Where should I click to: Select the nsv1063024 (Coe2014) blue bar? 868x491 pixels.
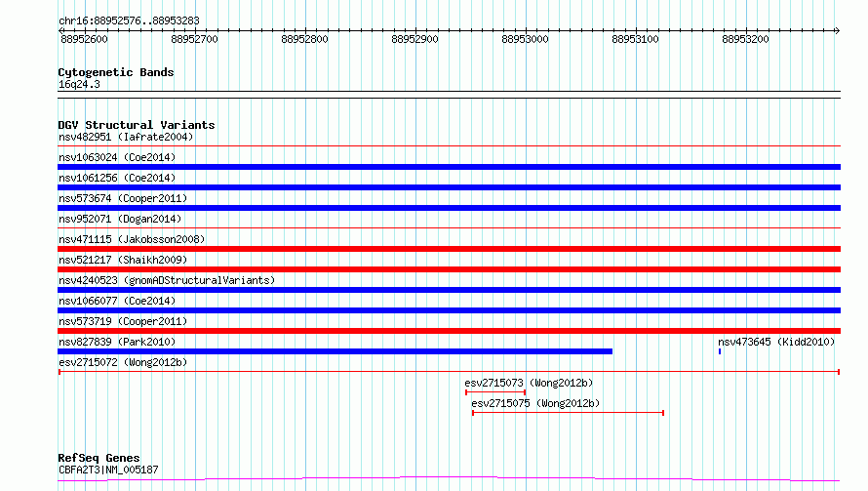pos(449,167)
